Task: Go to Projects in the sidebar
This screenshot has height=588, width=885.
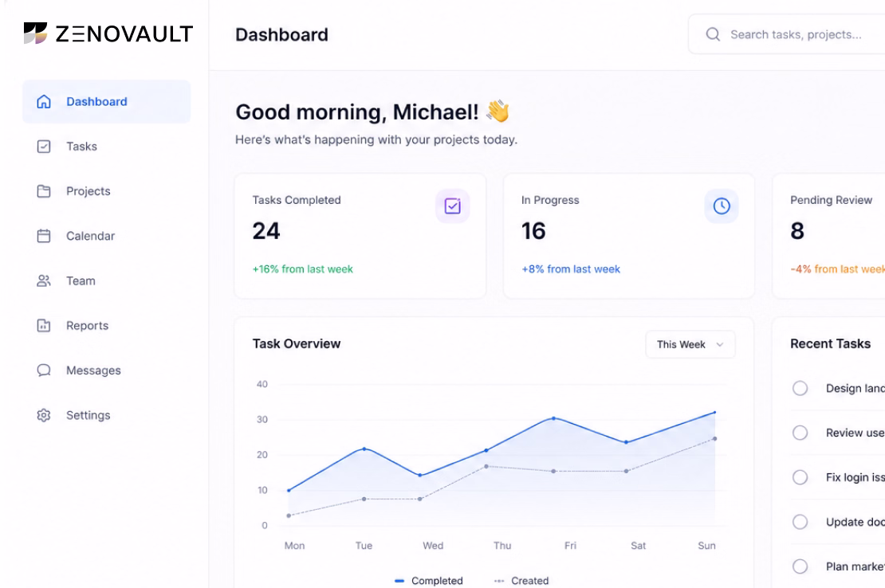Action: point(107,191)
